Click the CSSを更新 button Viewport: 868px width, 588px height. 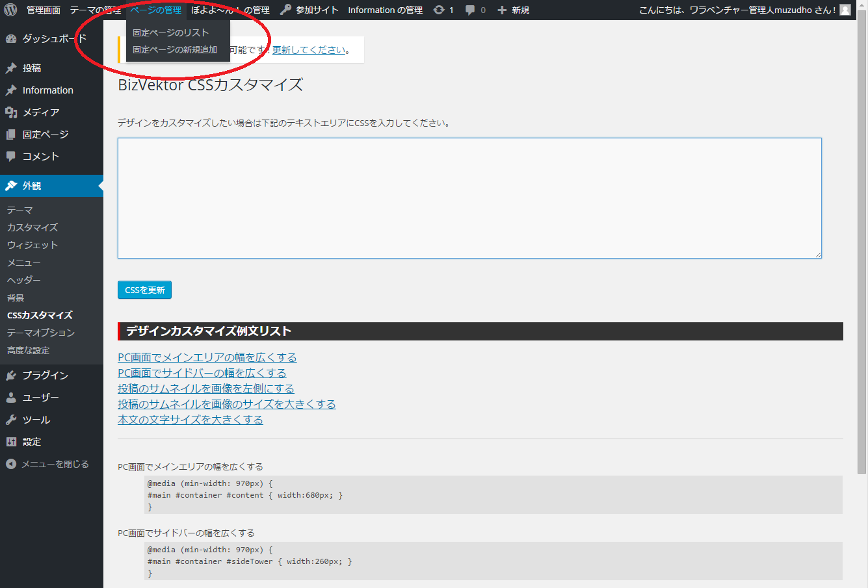coord(144,290)
